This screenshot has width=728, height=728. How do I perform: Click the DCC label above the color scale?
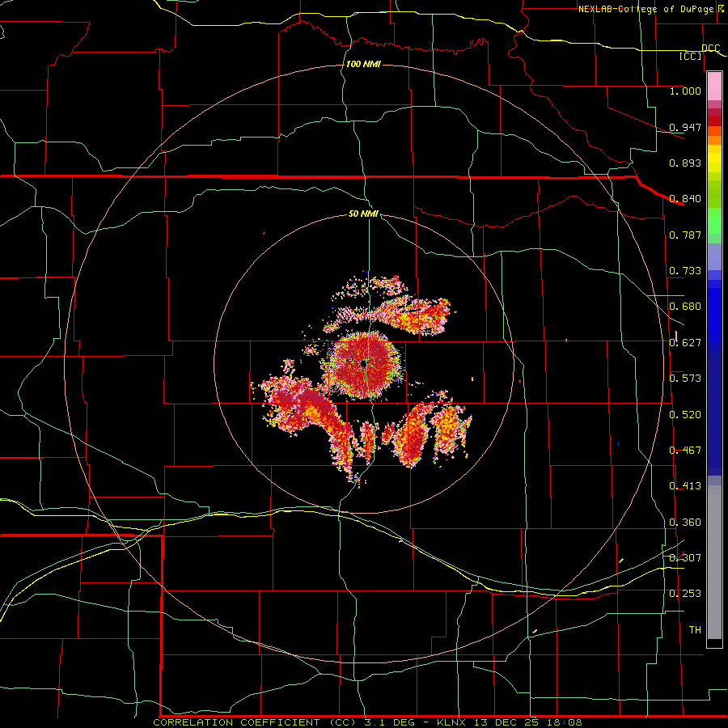(710, 48)
